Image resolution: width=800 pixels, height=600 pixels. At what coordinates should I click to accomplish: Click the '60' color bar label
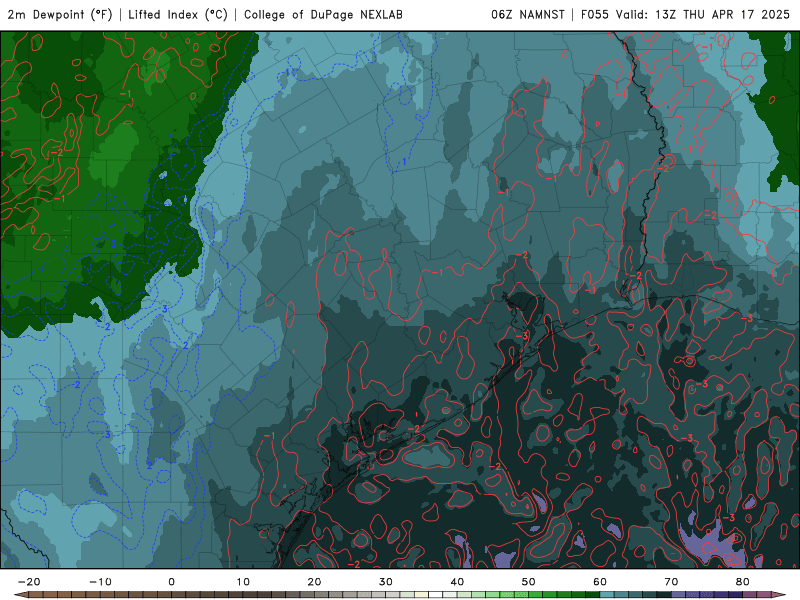pyautogui.click(x=600, y=582)
